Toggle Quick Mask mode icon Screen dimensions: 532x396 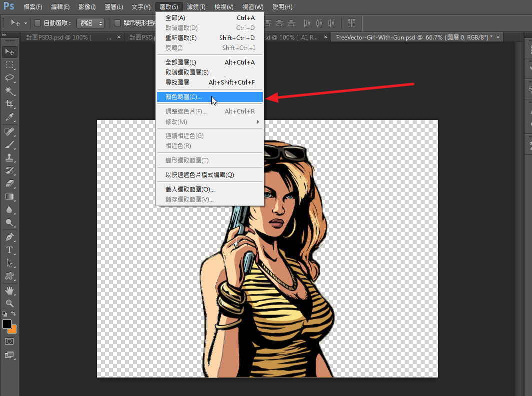point(9,341)
